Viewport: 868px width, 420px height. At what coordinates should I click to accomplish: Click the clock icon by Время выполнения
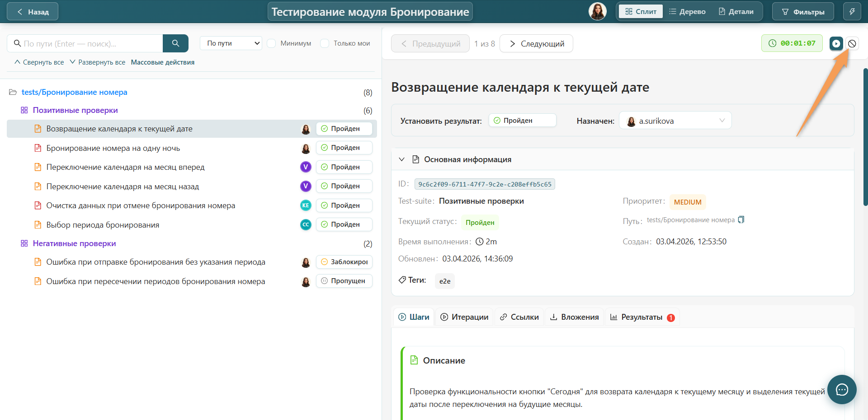click(480, 242)
